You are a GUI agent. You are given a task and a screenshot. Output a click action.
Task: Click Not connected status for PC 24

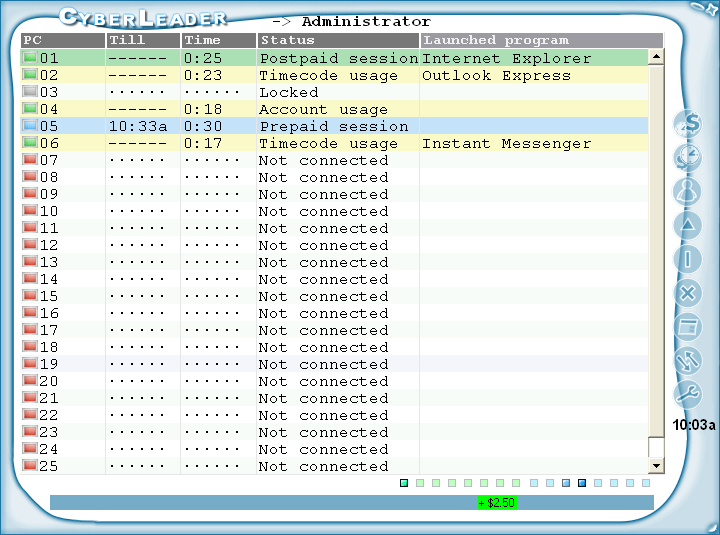323,449
